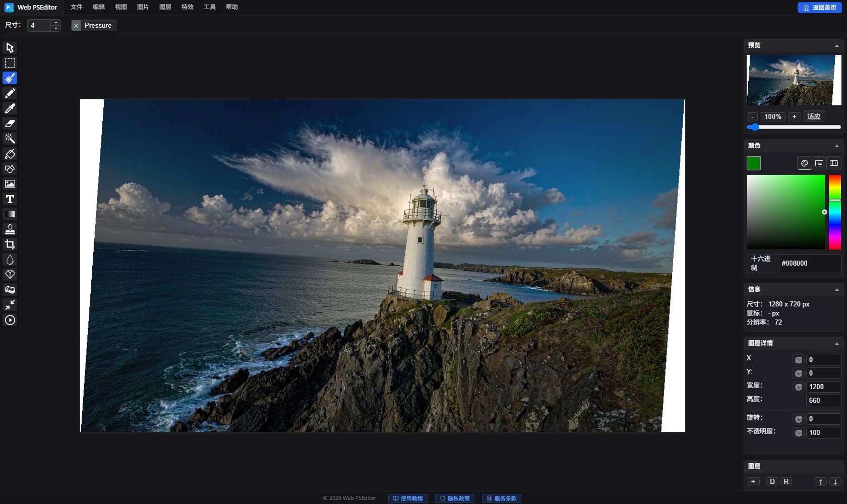Add a new layer with + button

(753, 482)
